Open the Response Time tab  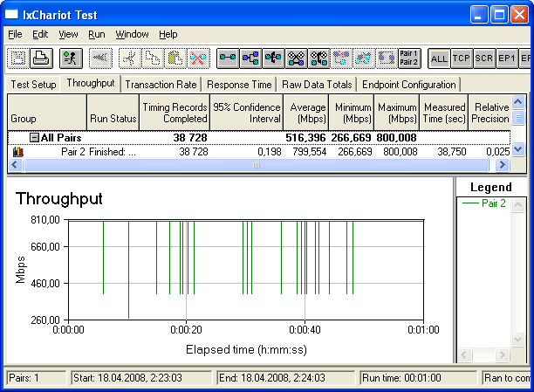pyautogui.click(x=239, y=85)
